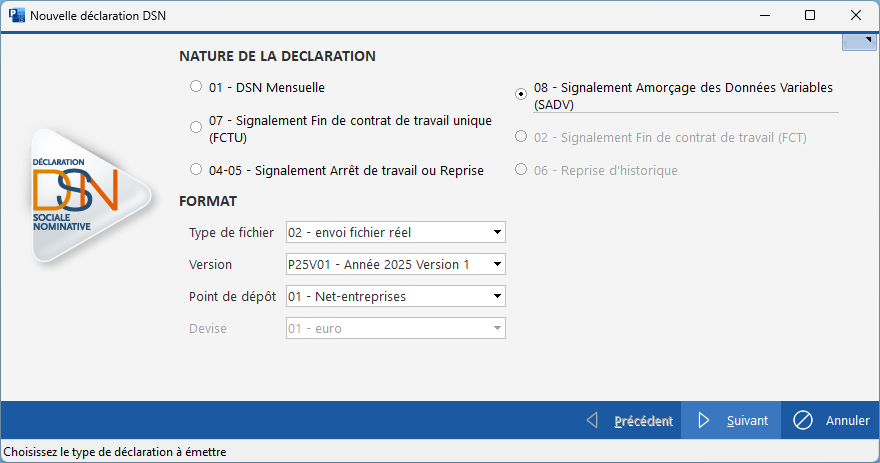Select 01 - DSN Mensuelle radio option
This screenshot has height=463, width=880.
(x=196, y=87)
